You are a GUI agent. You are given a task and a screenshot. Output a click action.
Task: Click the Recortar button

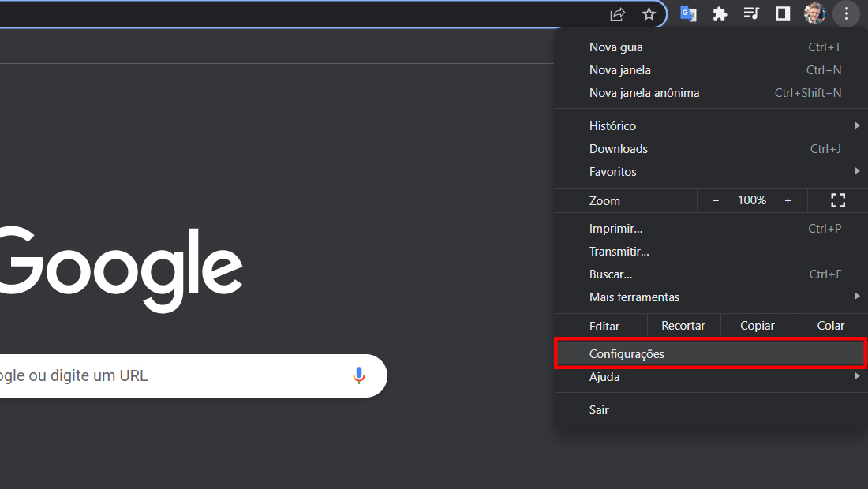(683, 326)
